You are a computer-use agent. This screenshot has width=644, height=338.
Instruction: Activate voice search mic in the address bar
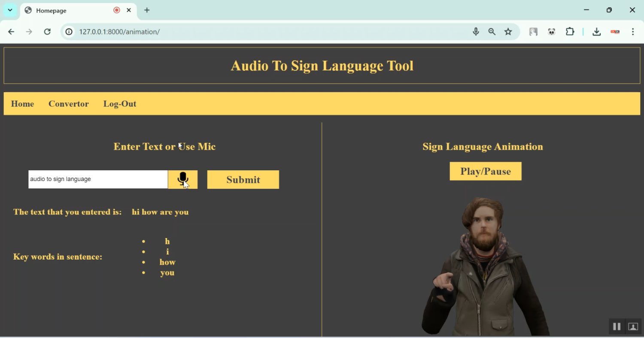[475, 31]
